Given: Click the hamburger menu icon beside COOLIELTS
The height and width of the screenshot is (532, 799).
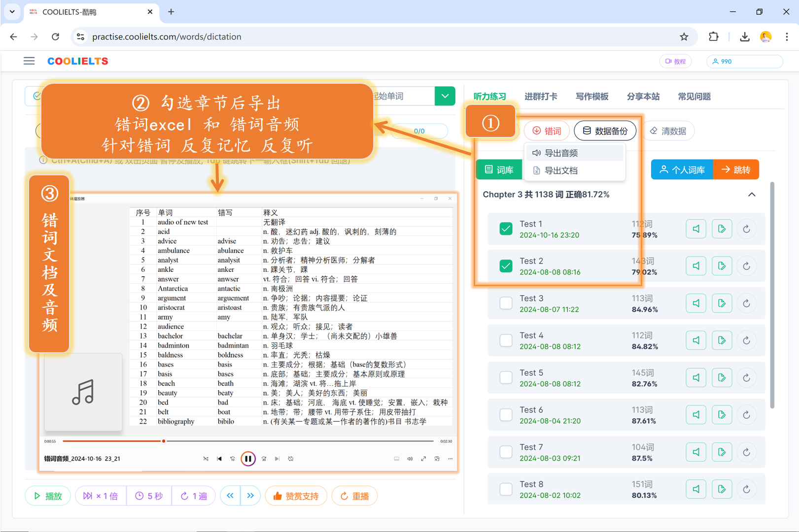Looking at the screenshot, I should [29, 61].
